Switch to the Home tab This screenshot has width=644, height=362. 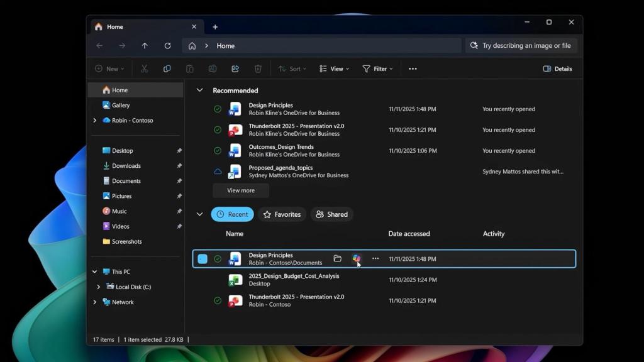click(x=114, y=26)
